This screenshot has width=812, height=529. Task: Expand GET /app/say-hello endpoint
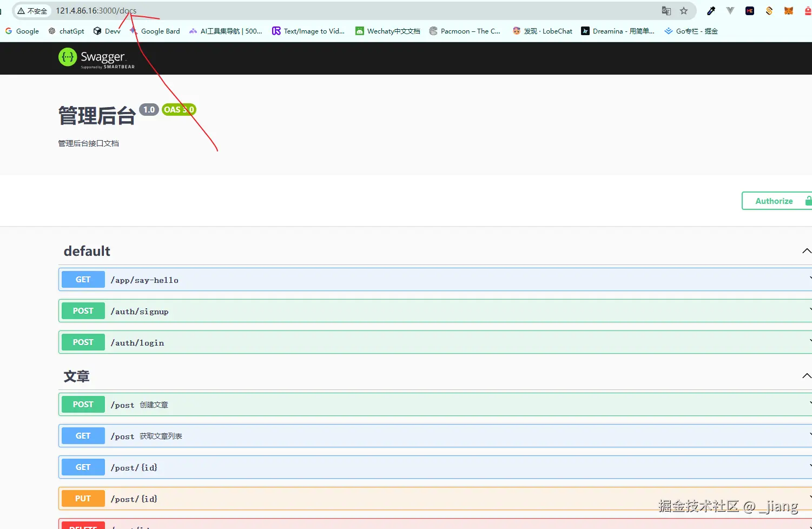pos(435,280)
